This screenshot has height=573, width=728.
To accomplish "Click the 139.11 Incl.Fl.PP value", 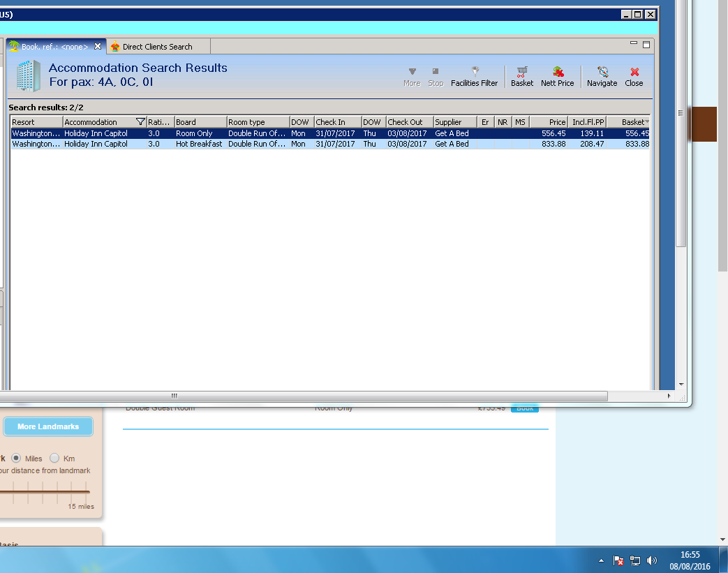I will point(592,133).
